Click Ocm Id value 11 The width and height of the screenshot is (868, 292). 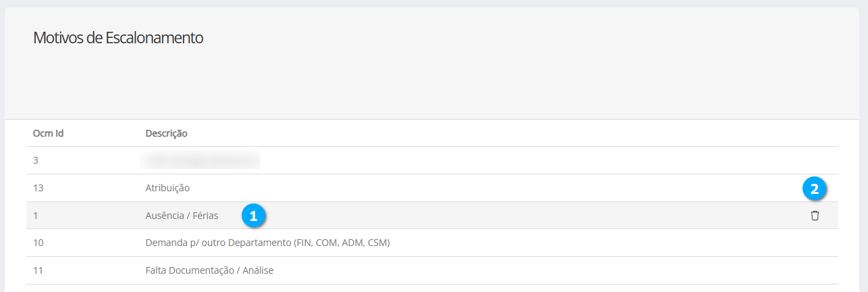[x=38, y=270]
